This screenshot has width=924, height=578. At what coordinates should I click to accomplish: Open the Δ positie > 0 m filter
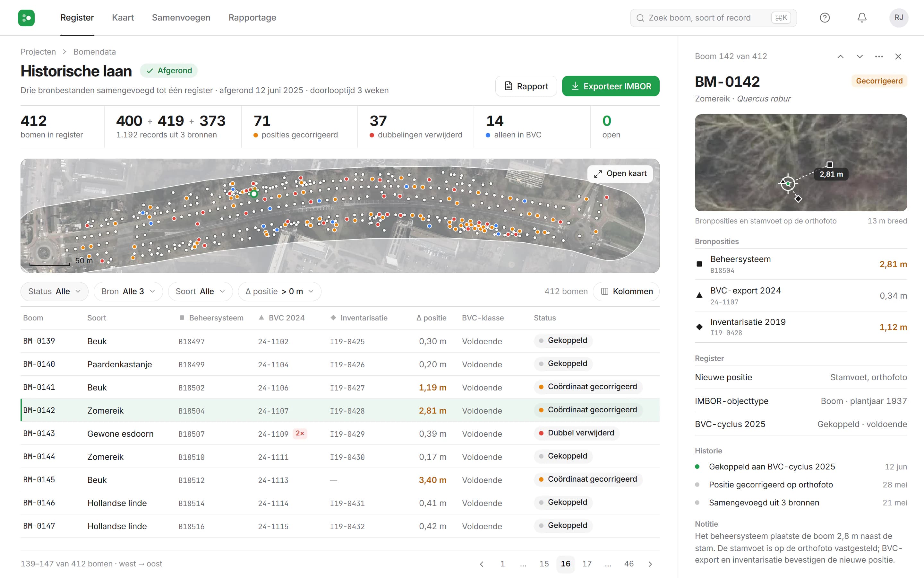coord(279,291)
